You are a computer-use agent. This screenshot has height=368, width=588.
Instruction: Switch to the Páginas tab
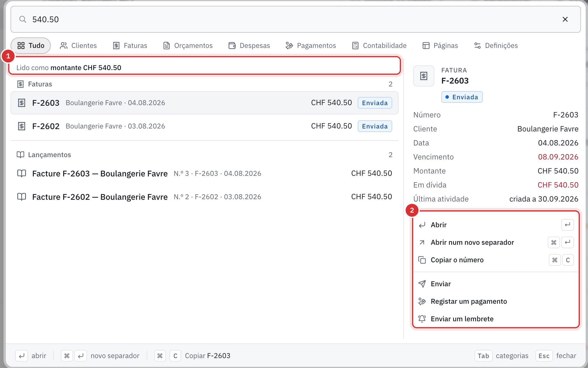point(440,46)
